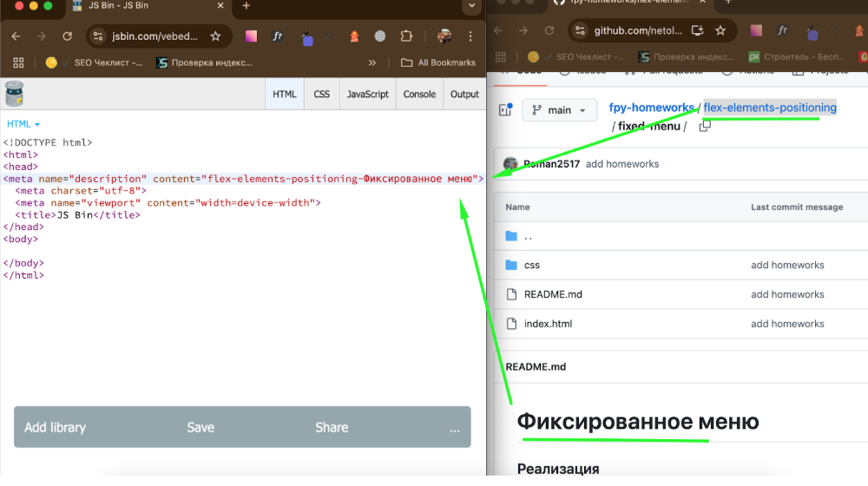Open the Extensions puzzle icon
Image resolution: width=868 pixels, height=486 pixels.
click(x=406, y=36)
